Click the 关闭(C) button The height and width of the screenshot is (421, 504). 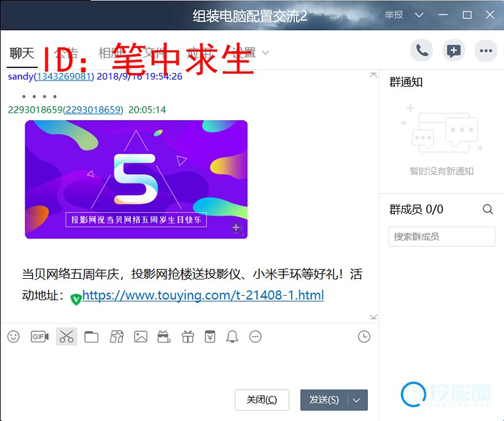click(x=261, y=400)
